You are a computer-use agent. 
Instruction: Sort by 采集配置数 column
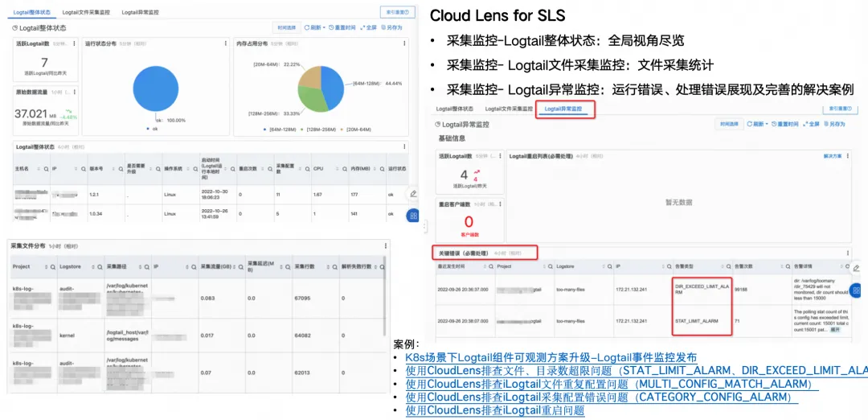[x=300, y=168]
